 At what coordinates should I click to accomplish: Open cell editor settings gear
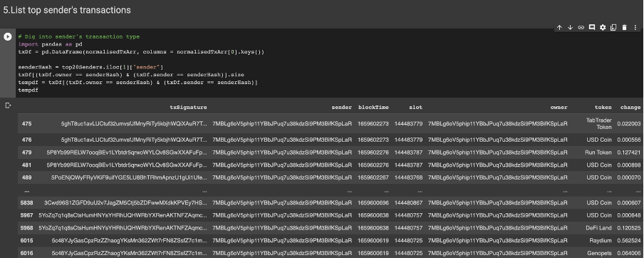[x=603, y=28]
